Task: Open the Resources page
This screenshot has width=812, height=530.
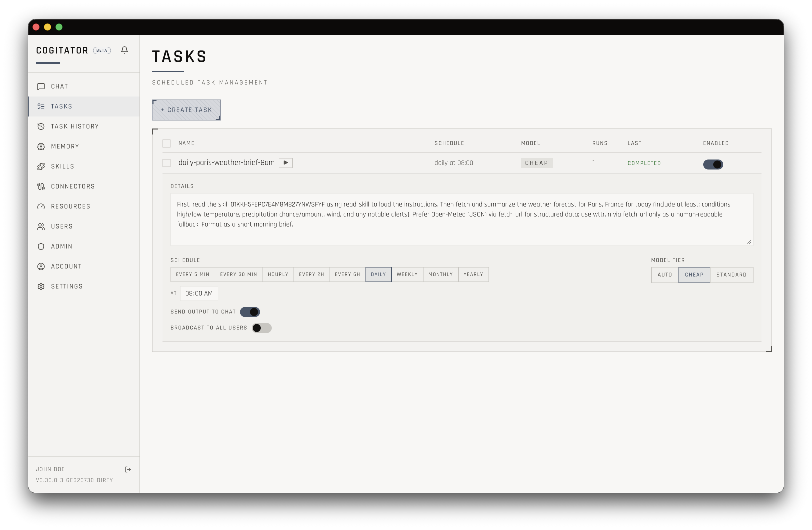Action: tap(84, 206)
